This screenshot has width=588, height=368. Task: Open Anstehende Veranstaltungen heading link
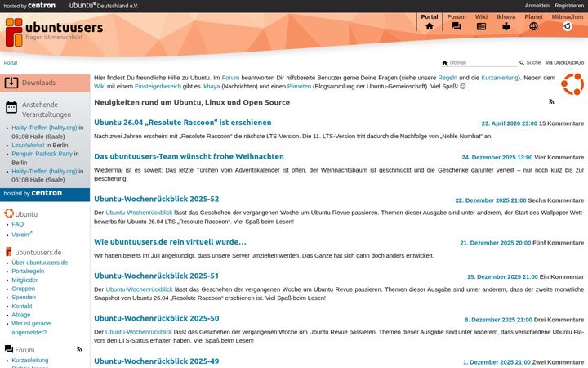47,110
